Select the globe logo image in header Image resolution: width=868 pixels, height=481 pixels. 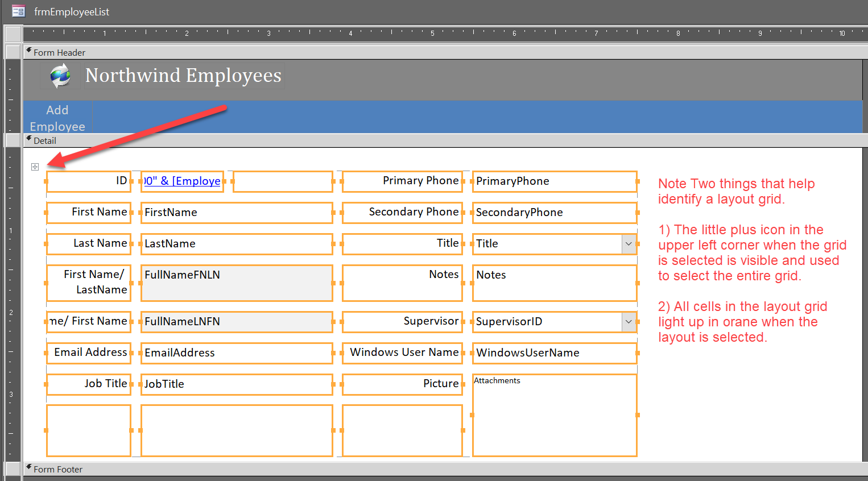point(60,76)
